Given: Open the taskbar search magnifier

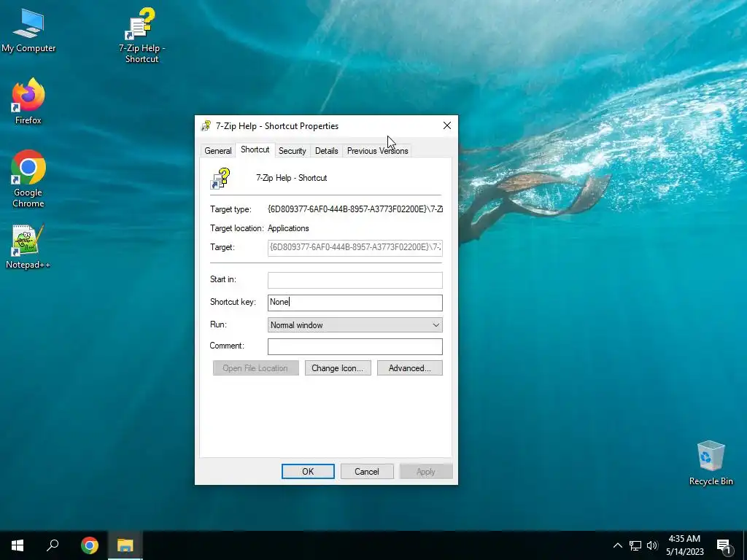Looking at the screenshot, I should click(x=53, y=545).
